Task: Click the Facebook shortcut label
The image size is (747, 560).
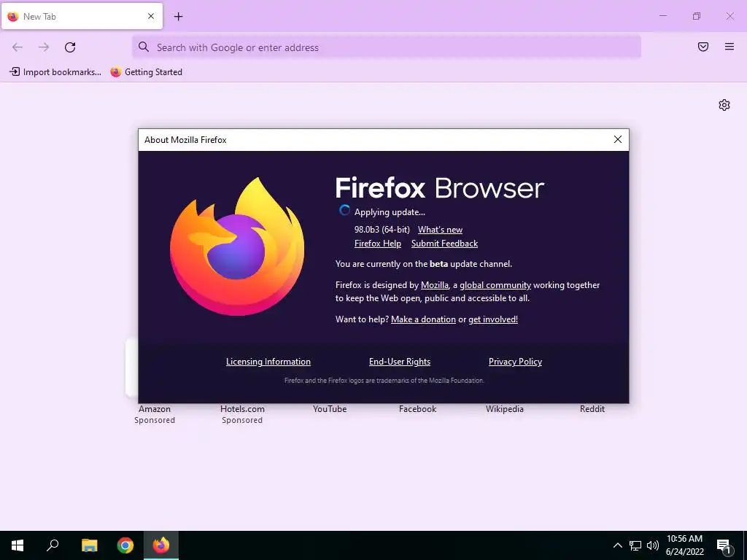Action: (417, 408)
